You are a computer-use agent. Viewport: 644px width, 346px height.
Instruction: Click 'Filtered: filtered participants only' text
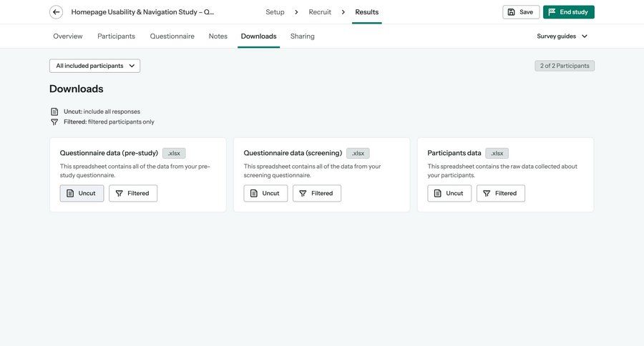(109, 122)
